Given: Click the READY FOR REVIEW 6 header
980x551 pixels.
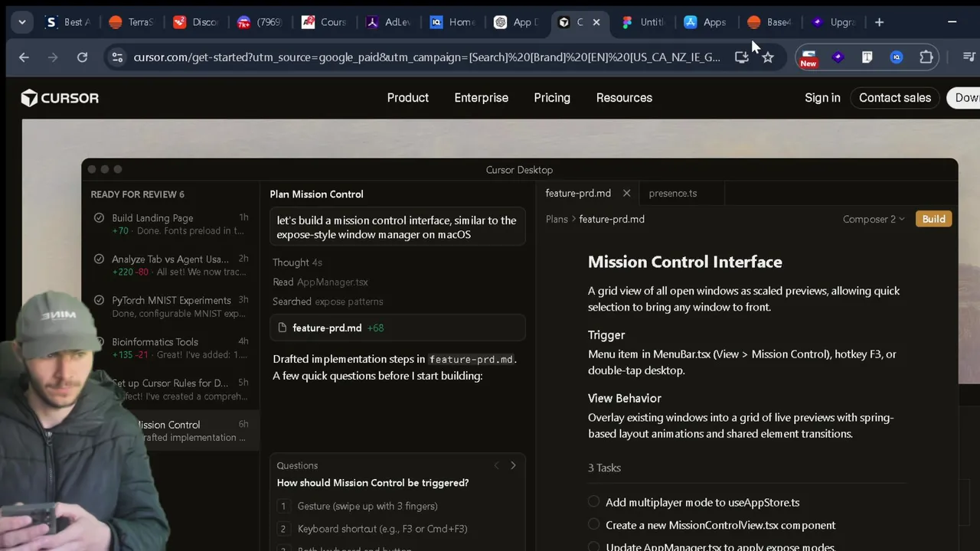Looking at the screenshot, I should tap(137, 194).
